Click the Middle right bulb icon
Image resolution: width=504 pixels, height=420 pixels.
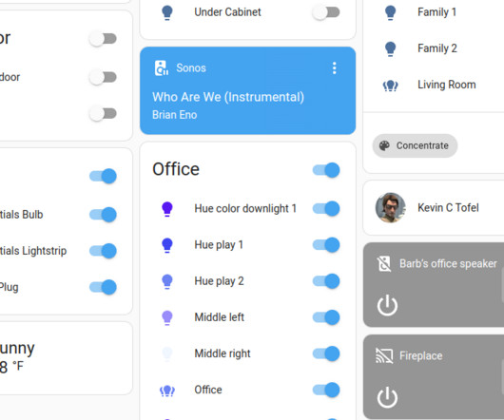[167, 353]
